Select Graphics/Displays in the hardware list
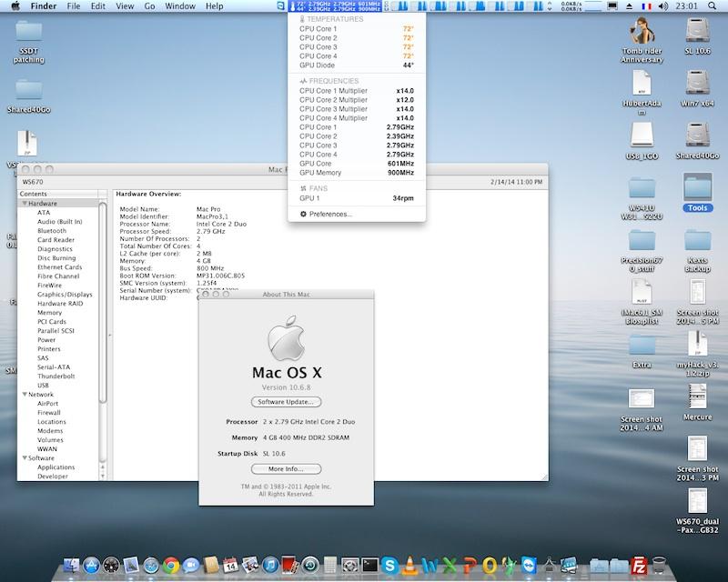The image size is (728, 582). click(65, 295)
